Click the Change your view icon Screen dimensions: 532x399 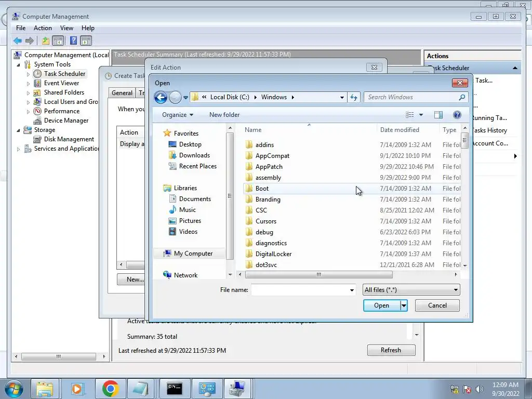point(410,115)
